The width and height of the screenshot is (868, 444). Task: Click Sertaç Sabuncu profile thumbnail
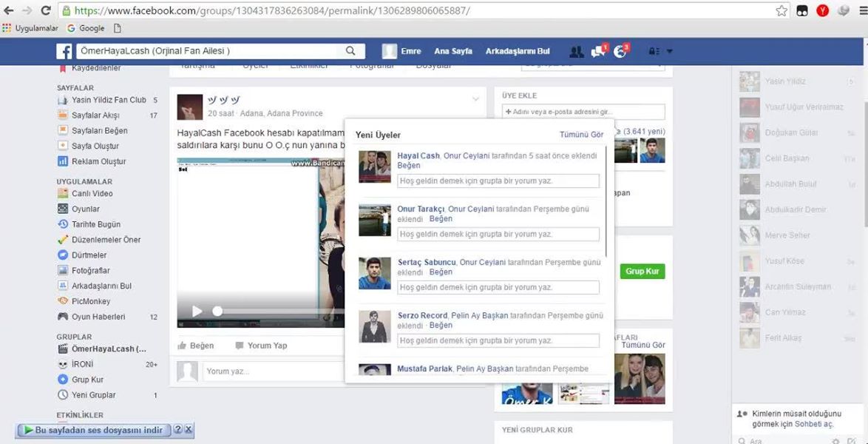tap(375, 273)
